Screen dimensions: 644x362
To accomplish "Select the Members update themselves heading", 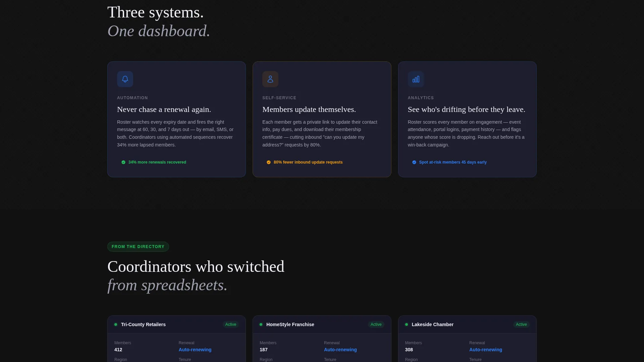I will click(309, 109).
